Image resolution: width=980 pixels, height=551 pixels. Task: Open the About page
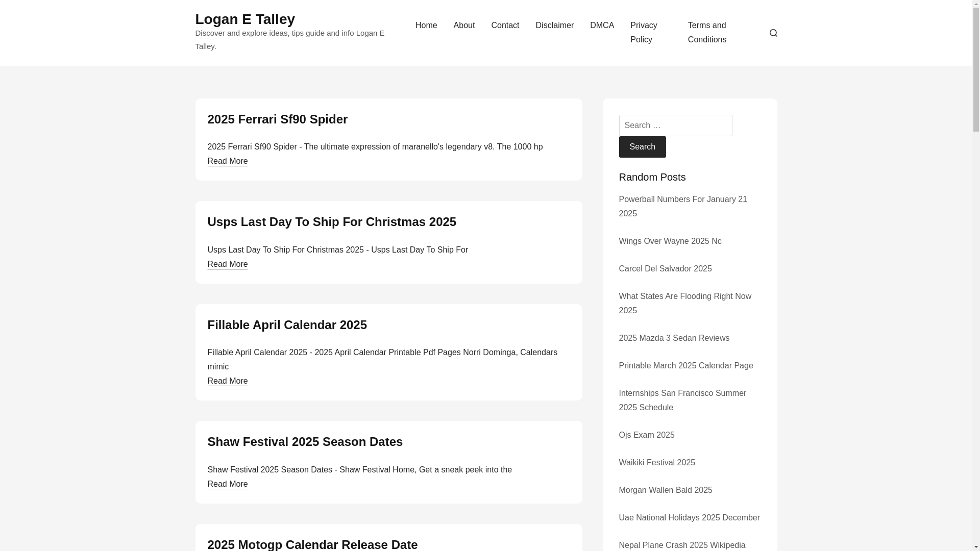[x=464, y=26]
